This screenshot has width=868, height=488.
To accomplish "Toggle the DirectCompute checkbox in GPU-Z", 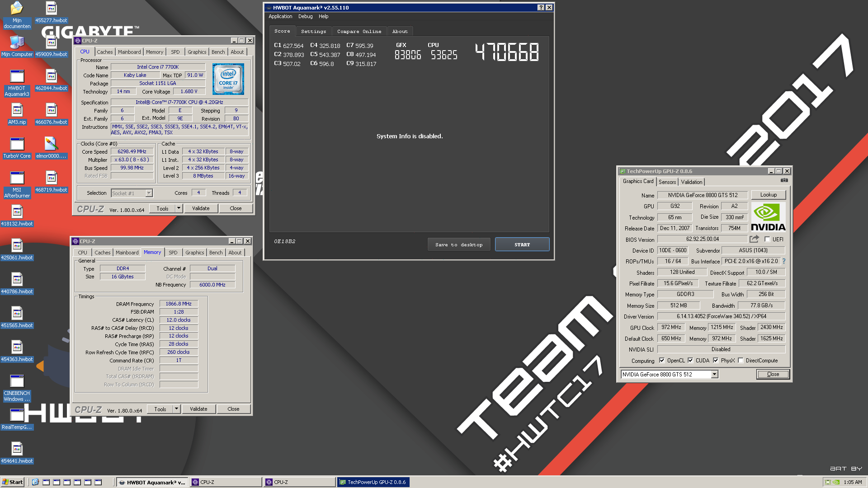I will [x=741, y=361].
